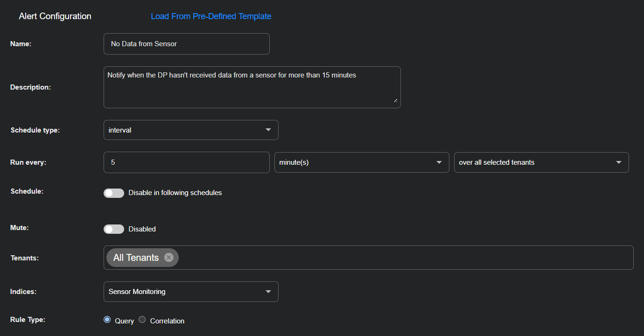Screen dimensions: 644x336
Task: Click the All Tenants chip label
Action: pyautogui.click(x=136, y=258)
